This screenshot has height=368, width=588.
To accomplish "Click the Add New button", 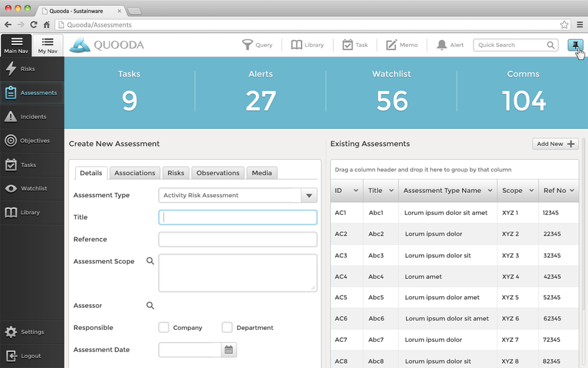I will click(555, 144).
